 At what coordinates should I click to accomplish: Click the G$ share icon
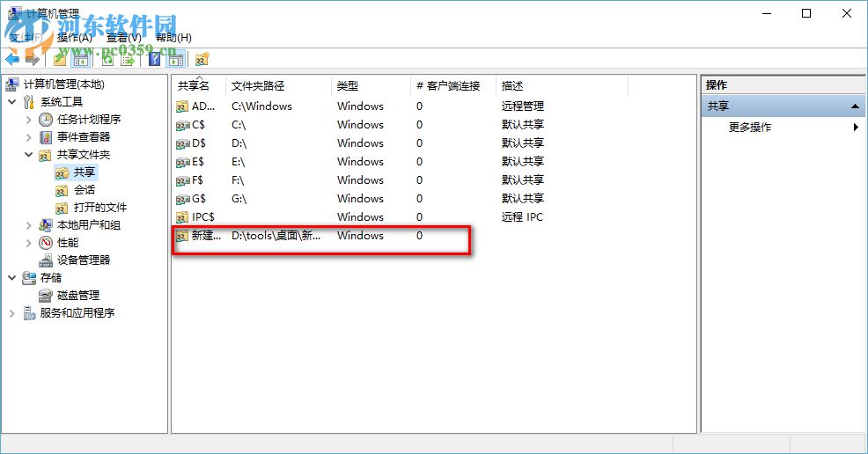coord(183,199)
